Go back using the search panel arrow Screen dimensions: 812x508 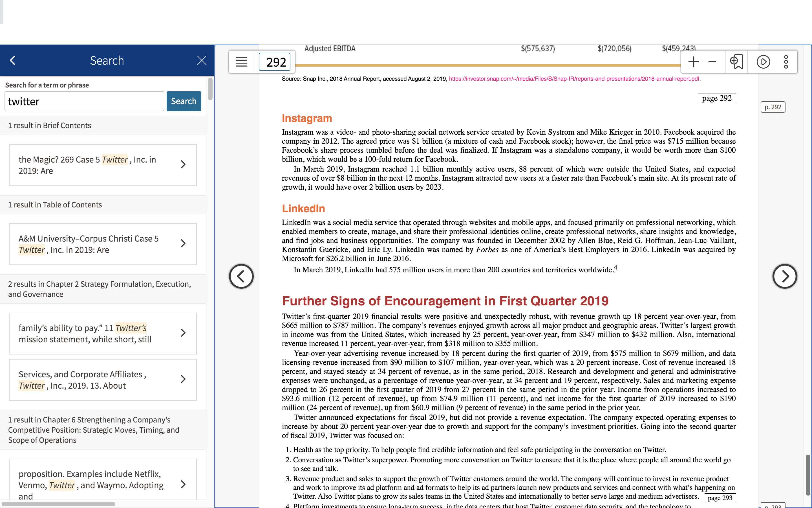pos(13,60)
